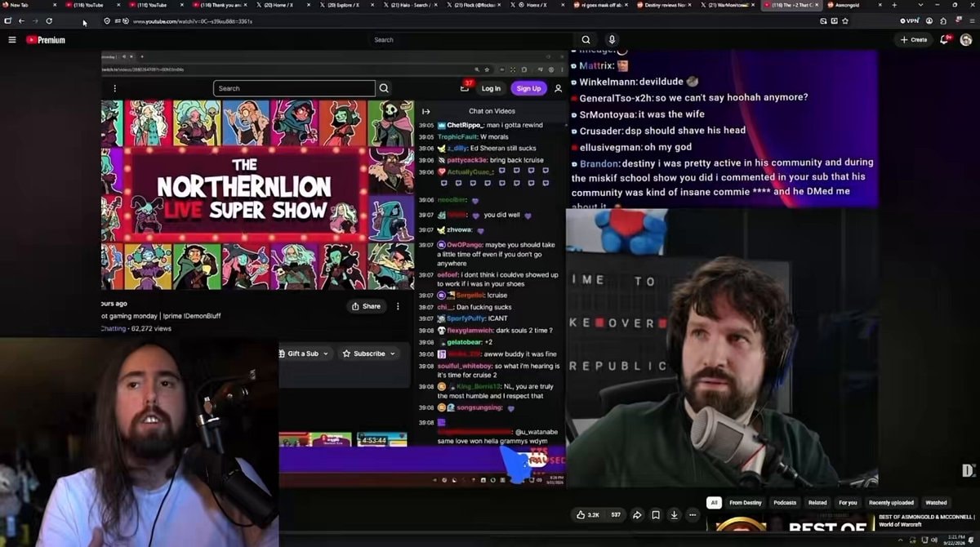Reload the page with the browser refresh icon
The image size is (980, 547).
[x=49, y=20]
